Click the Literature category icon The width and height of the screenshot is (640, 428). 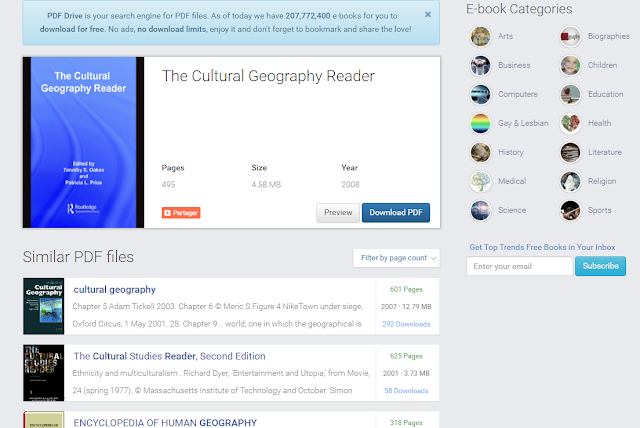[x=570, y=152]
